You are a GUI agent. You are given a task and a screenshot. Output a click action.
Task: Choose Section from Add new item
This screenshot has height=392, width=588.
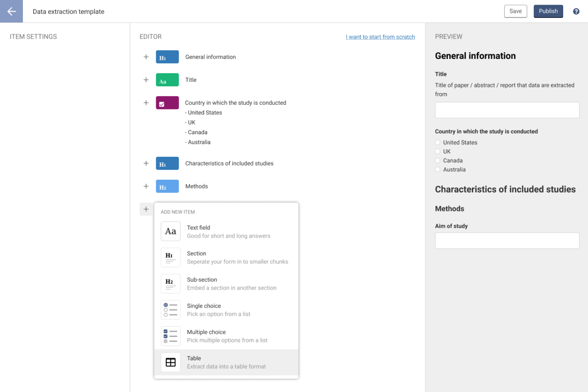tap(226, 258)
